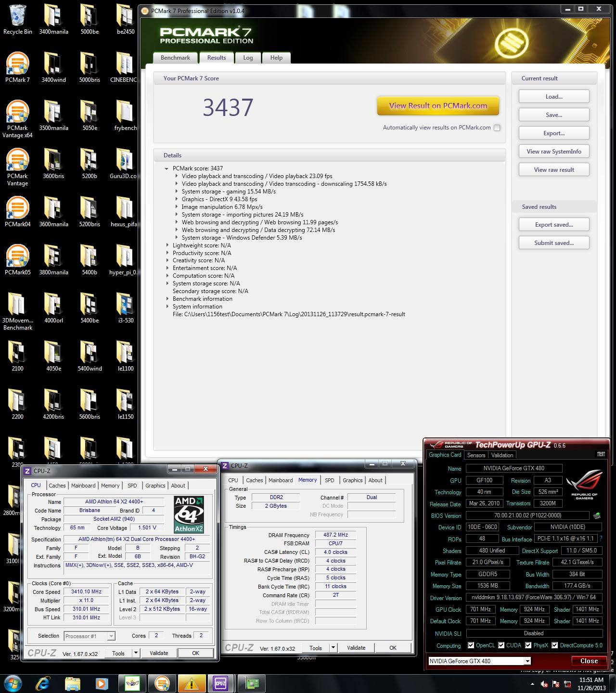Open the 3DMovem... Benchmark folder

point(17,311)
